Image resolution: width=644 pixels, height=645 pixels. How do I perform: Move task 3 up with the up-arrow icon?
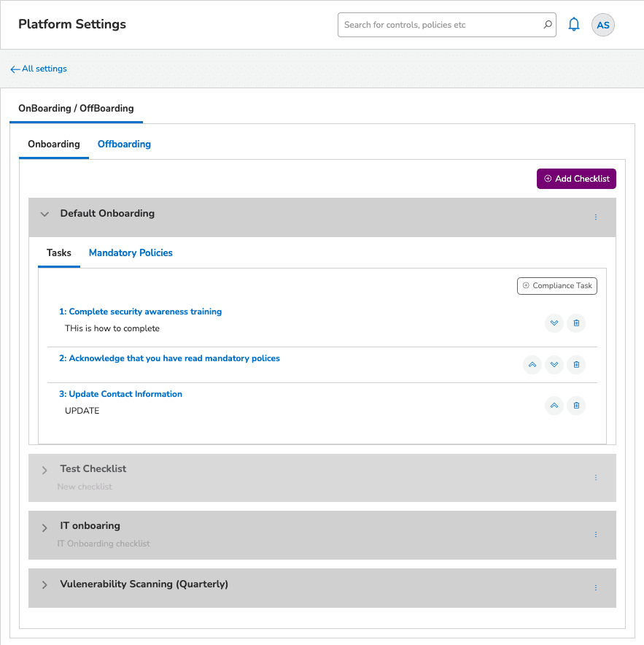tap(554, 405)
